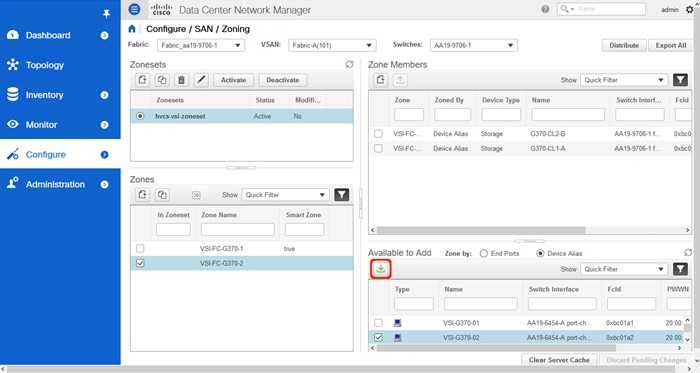Click the search magnifier icon
700x373 pixels.
pos(565,9)
